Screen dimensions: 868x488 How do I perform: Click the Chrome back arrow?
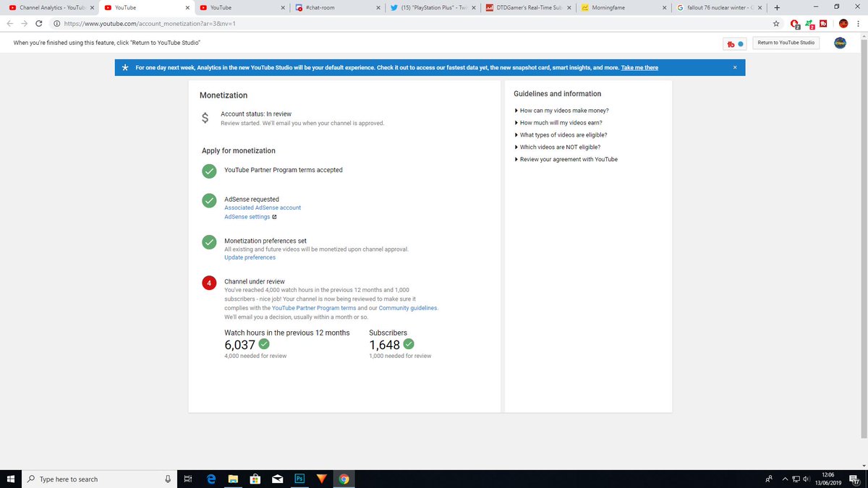coord(10,24)
